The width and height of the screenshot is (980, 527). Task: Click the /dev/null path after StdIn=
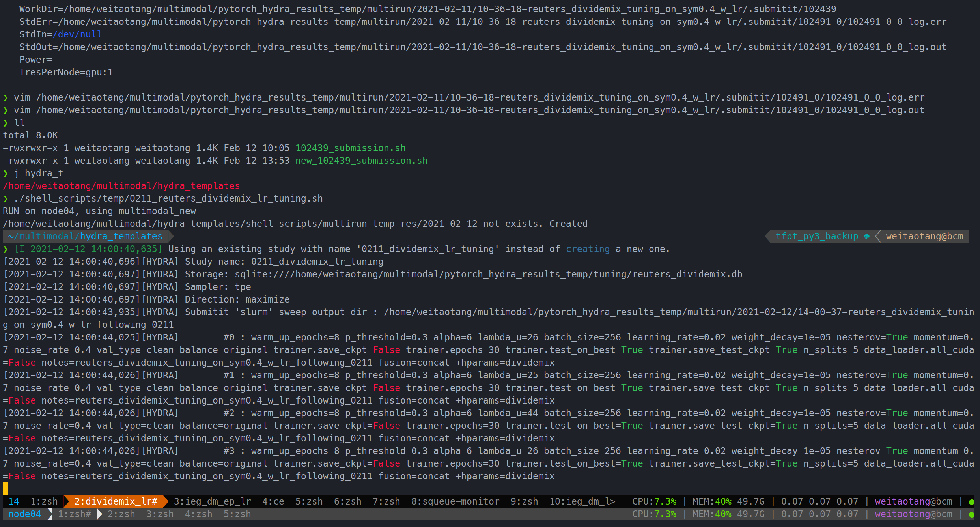click(x=77, y=34)
